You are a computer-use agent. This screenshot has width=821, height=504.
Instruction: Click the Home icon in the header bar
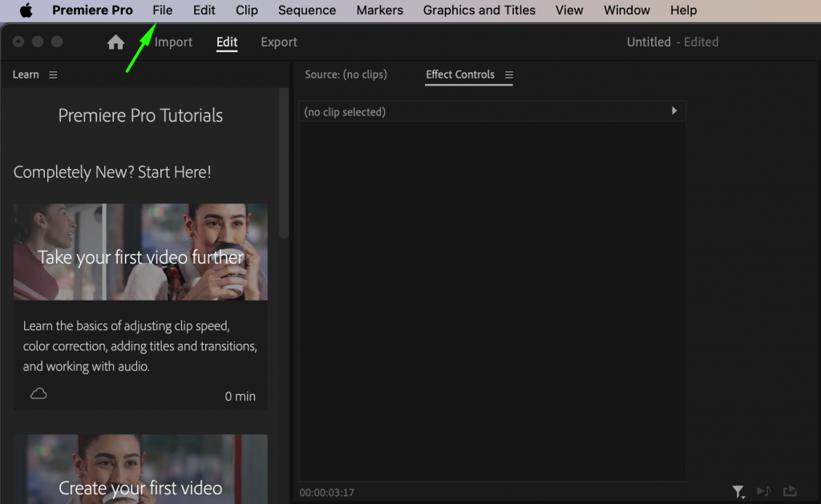click(115, 42)
